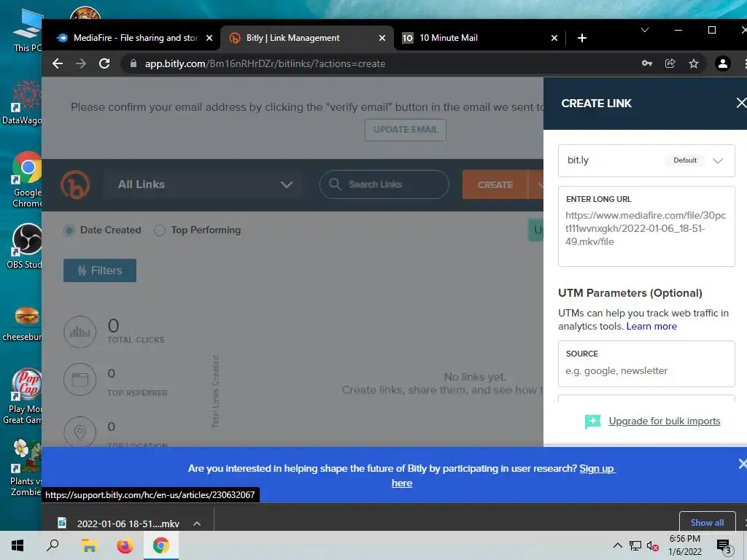Screen dimensions: 747x560
Task: Select the Google Chrome desktop shortcut
Action: coord(26,179)
